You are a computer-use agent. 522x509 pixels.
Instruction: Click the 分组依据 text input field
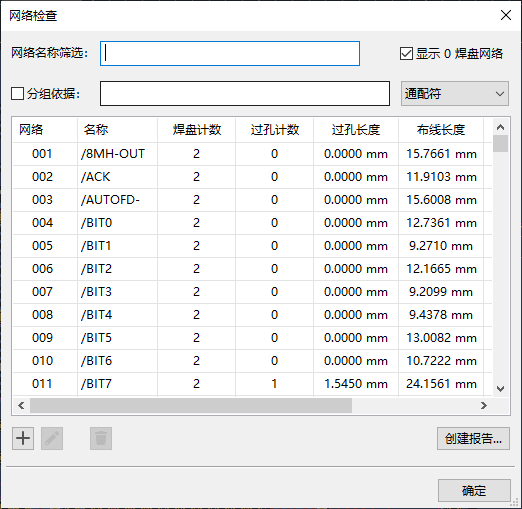click(245, 94)
